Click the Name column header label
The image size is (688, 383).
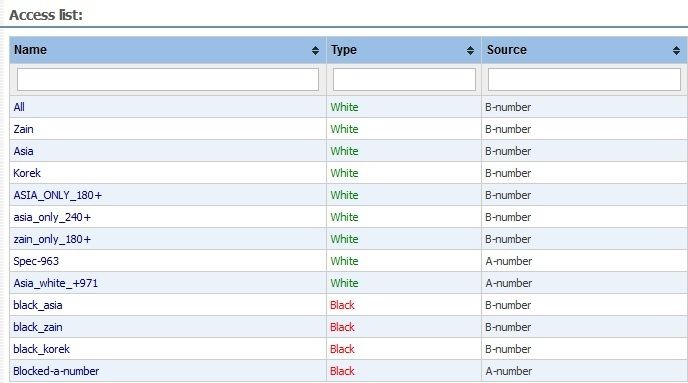click(x=30, y=50)
